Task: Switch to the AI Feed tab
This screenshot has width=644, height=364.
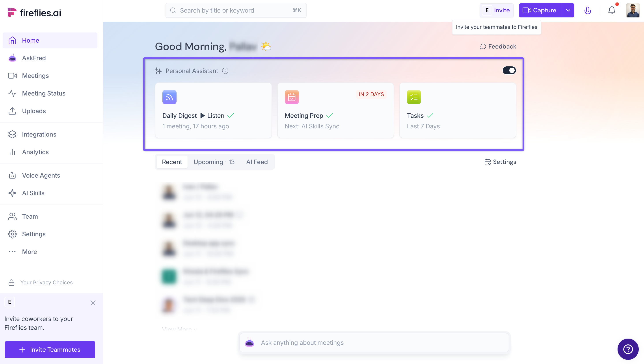Action: point(257,162)
